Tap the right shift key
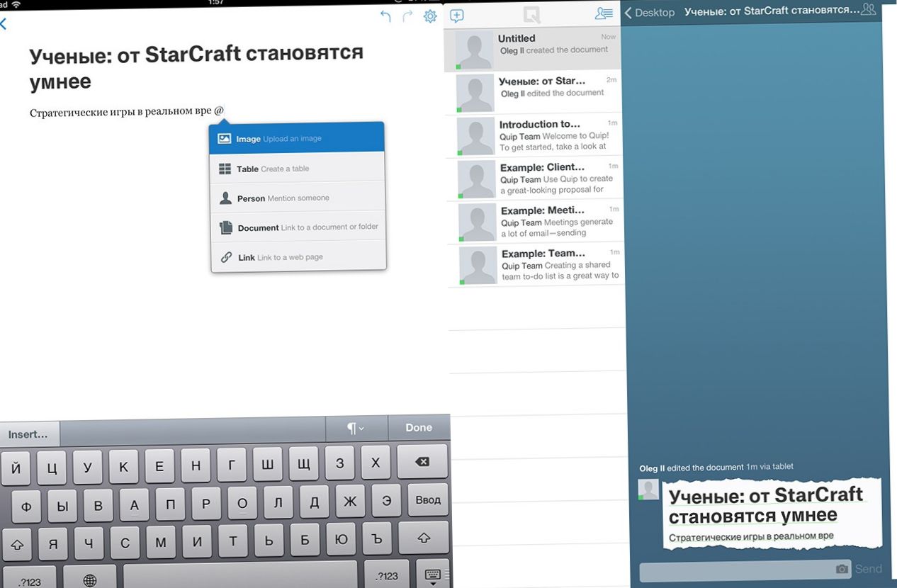This screenshot has width=897, height=588. pyautogui.click(x=423, y=538)
